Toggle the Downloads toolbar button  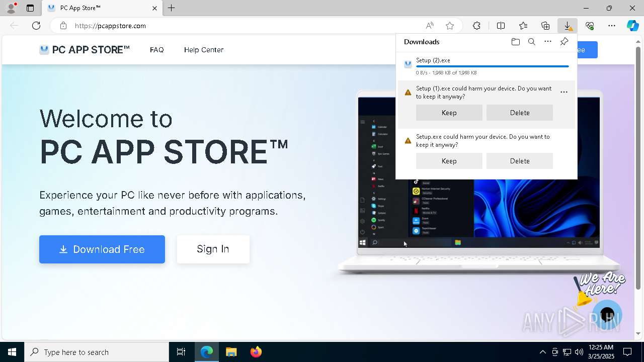(568, 26)
